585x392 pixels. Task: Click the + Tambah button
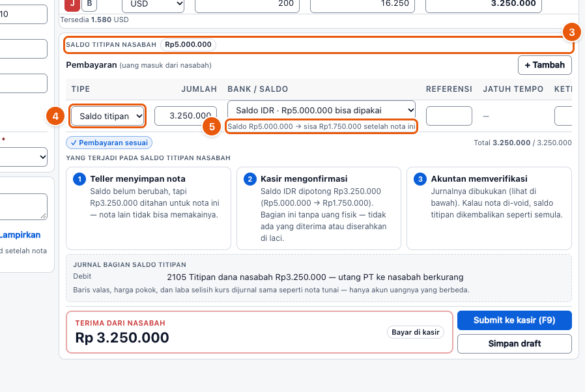click(x=545, y=65)
